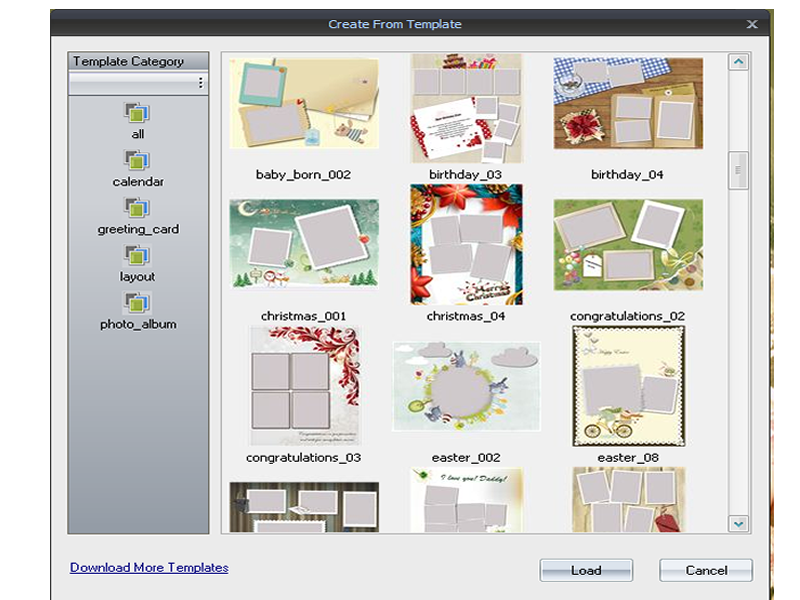Click the 'baby_born_002' label text

303,175
